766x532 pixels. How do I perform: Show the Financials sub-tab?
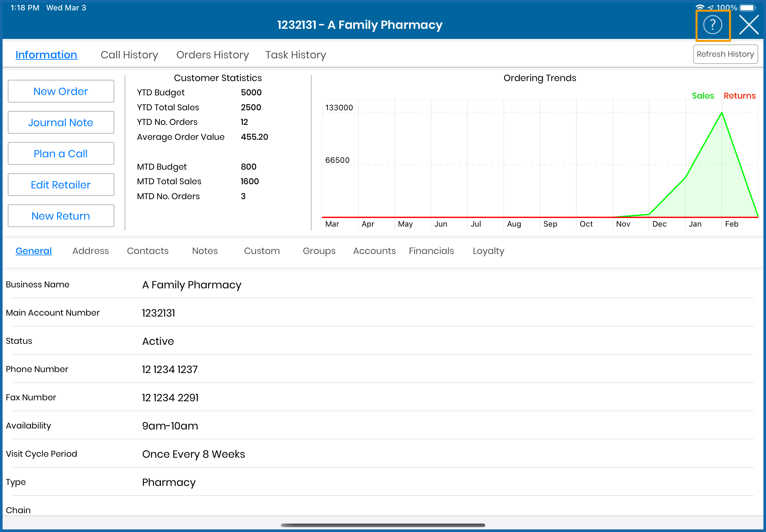(x=431, y=251)
